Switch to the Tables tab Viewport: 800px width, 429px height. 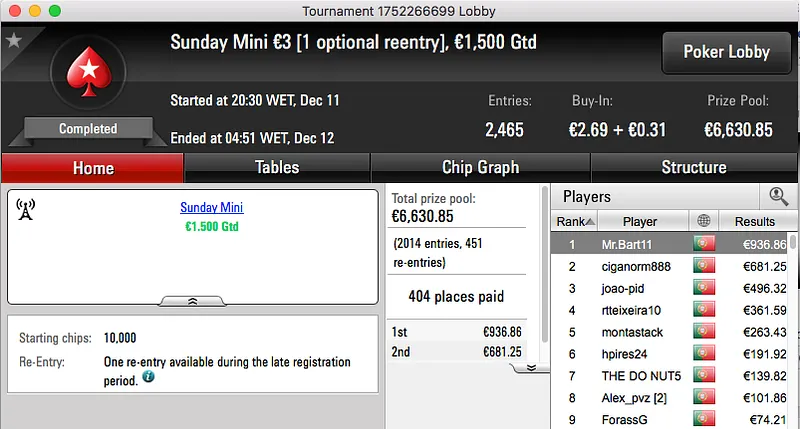(x=277, y=168)
